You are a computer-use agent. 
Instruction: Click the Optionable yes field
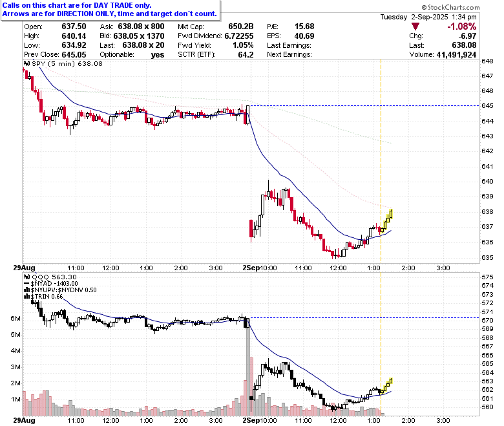[132, 55]
